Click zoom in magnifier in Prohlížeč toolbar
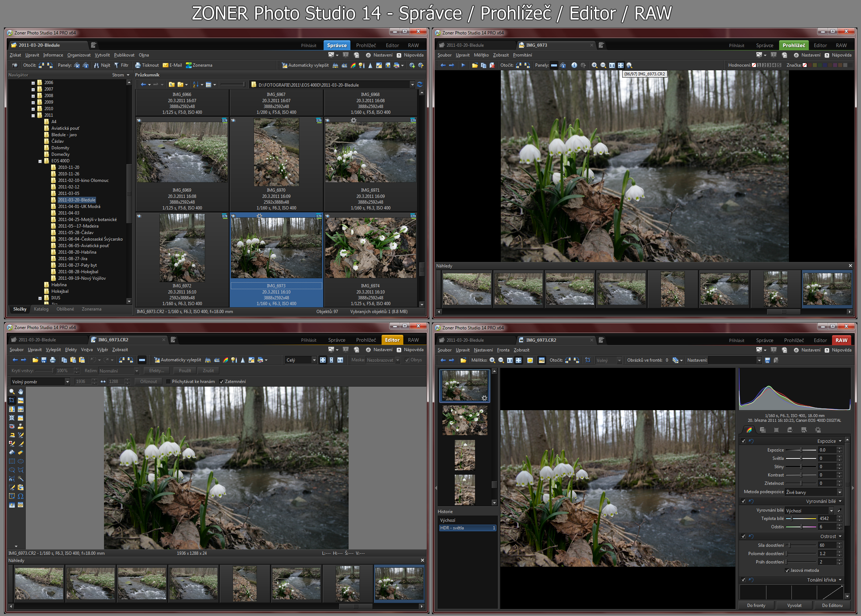861x616 pixels. [594, 65]
